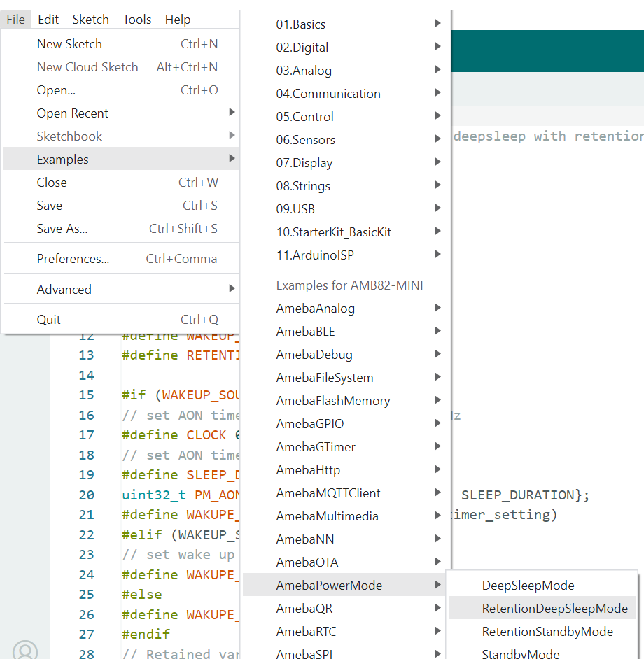This screenshot has width=644, height=659.
Task: Click Open... in the File menu
Action: 56,90
